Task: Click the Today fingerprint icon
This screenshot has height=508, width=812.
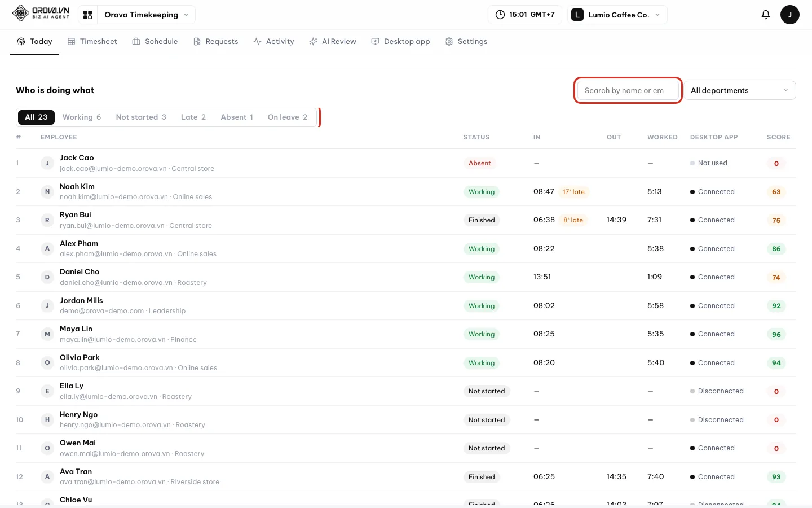Action: (21, 41)
